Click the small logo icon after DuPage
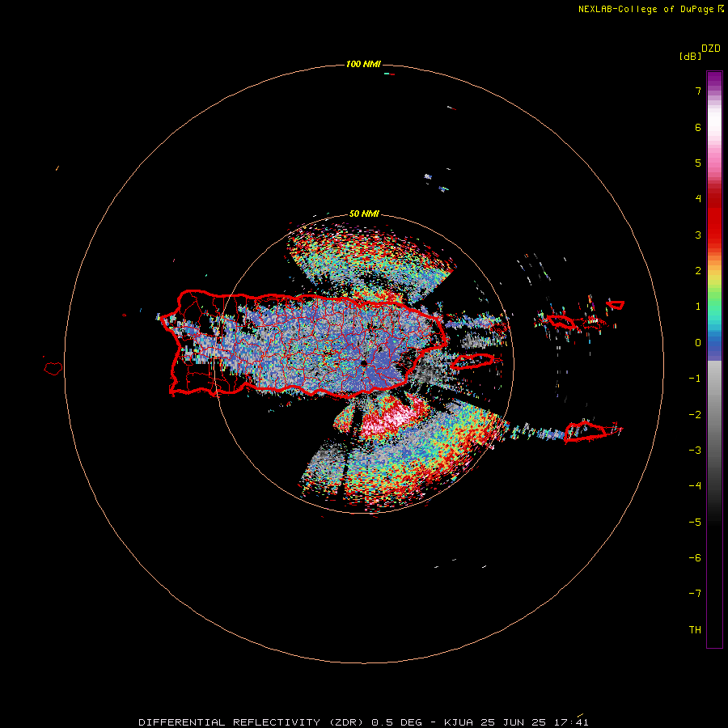The image size is (728, 728). click(x=721, y=9)
